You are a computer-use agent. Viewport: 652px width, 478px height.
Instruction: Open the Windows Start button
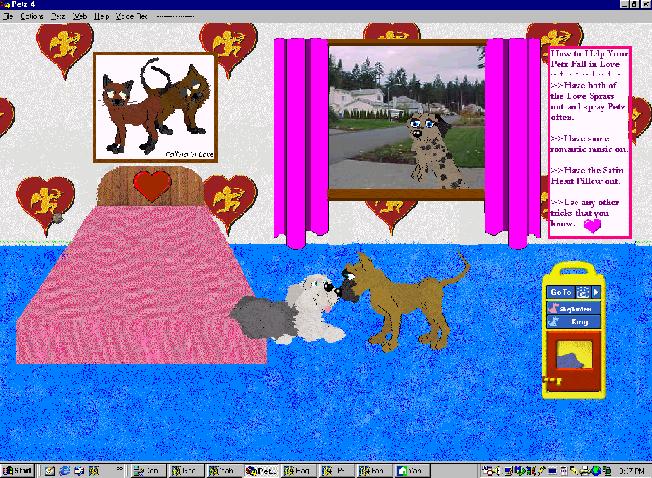(17, 470)
